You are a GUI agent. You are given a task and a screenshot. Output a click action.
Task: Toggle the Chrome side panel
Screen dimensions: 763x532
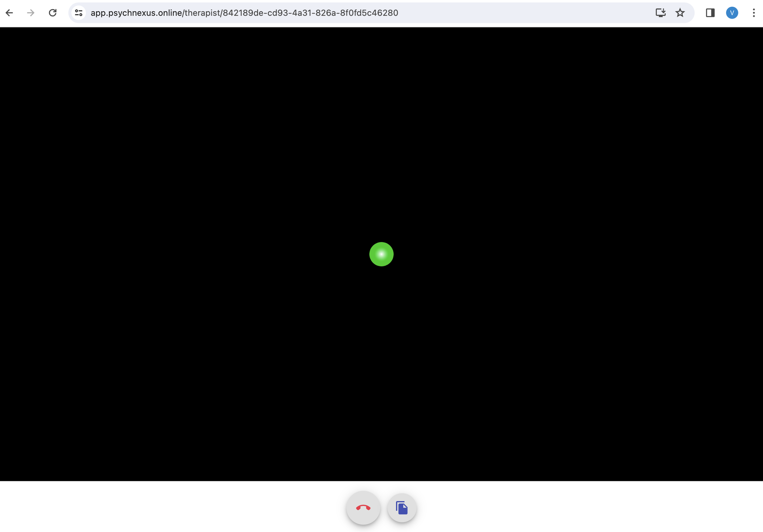pos(710,13)
